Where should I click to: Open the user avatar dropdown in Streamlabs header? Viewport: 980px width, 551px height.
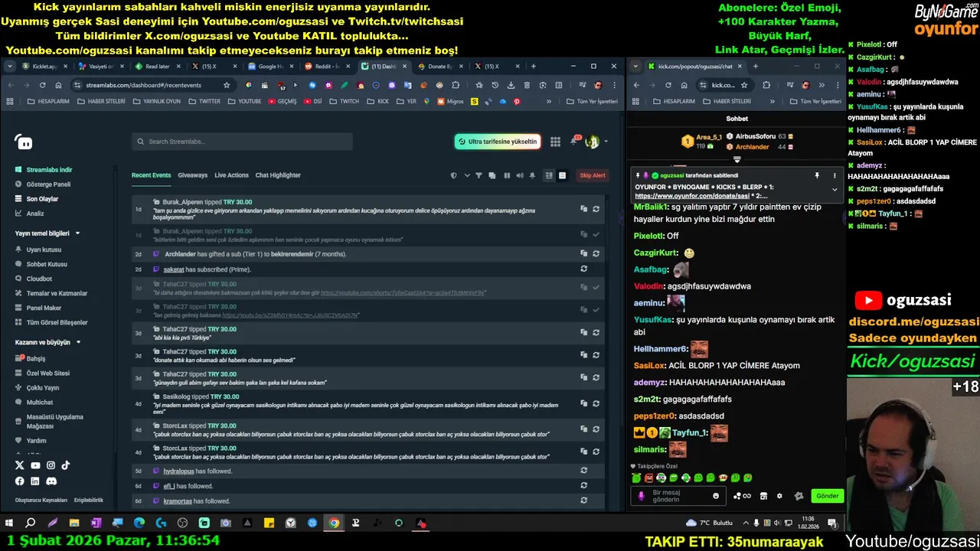596,142
